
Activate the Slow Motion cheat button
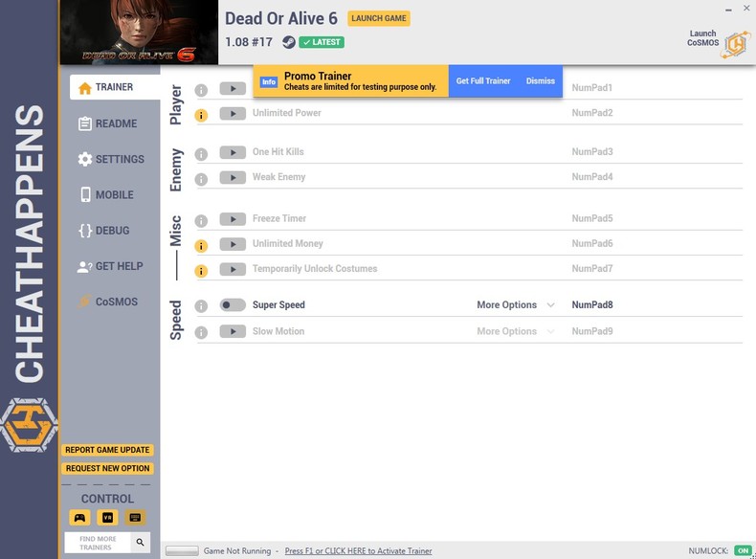coord(233,331)
